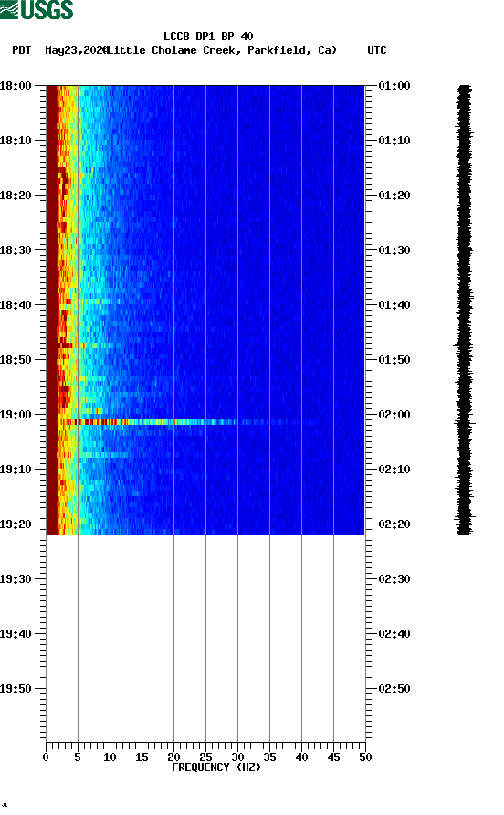Click the '18:30' PDT time label
Image resolution: width=504 pixels, height=815 pixels.
point(16,250)
